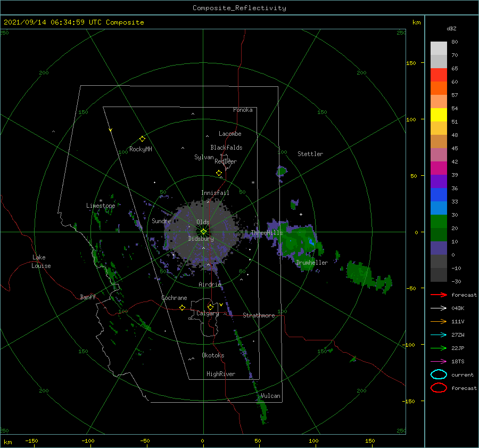Image resolution: width=479 pixels, height=448 pixels.
Task: Click the magenta 18TS arrow legend icon
Action: 439,362
